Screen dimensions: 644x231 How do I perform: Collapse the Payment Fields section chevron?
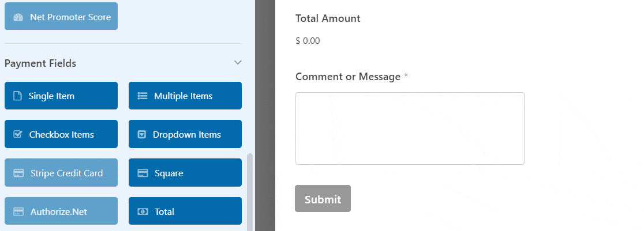click(237, 63)
